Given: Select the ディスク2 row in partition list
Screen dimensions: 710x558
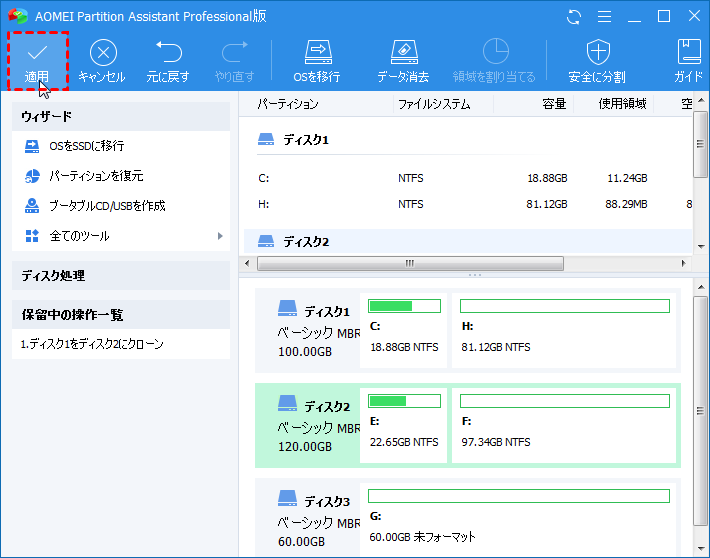Looking at the screenshot, I should [468, 241].
